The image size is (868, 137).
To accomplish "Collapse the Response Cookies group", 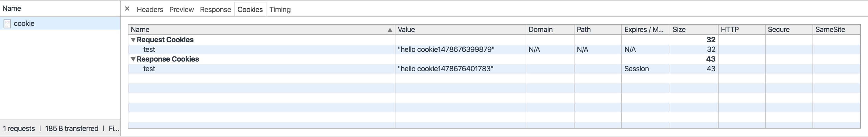I will pyautogui.click(x=134, y=59).
